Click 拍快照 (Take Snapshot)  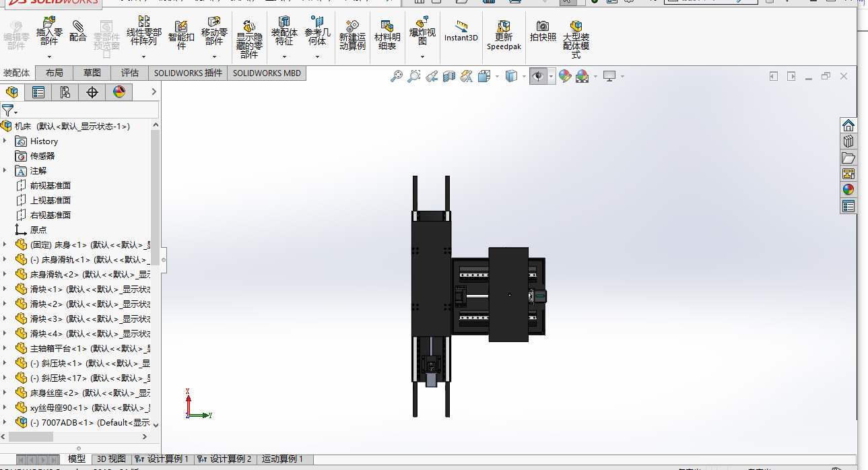coord(543,31)
